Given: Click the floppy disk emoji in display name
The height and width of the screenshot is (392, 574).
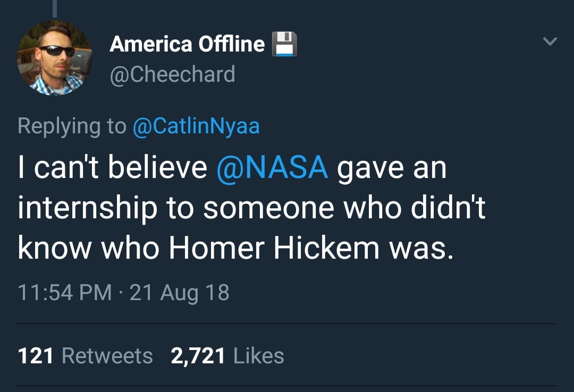Looking at the screenshot, I should click(x=285, y=44).
